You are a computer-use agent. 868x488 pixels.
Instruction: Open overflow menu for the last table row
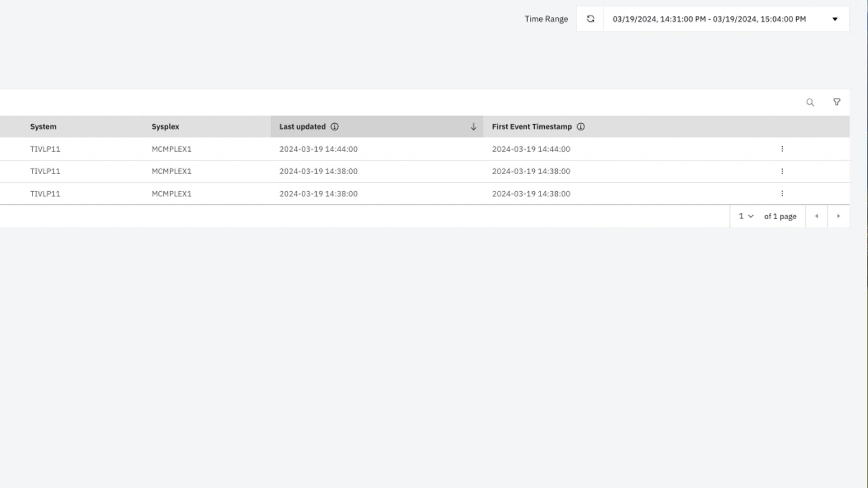(782, 194)
